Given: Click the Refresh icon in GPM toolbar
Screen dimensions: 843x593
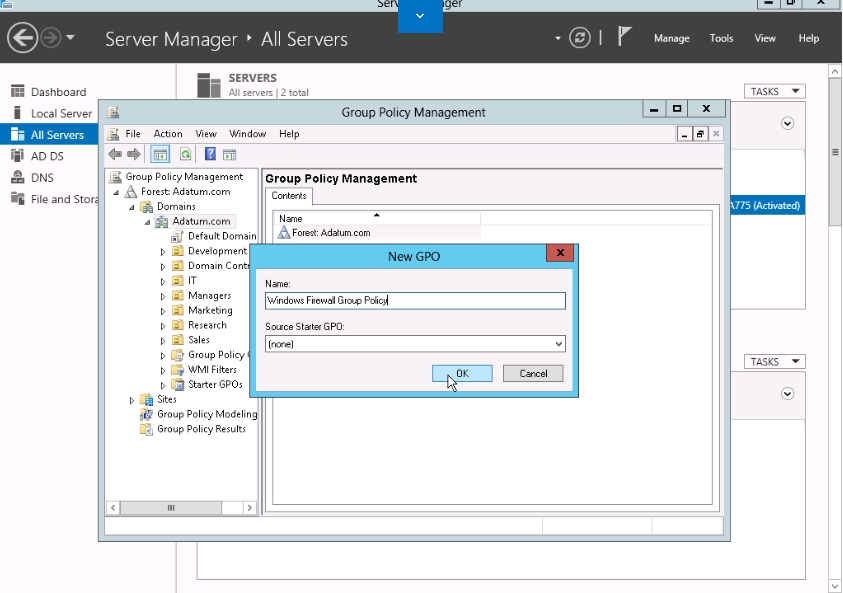Looking at the screenshot, I should [185, 155].
